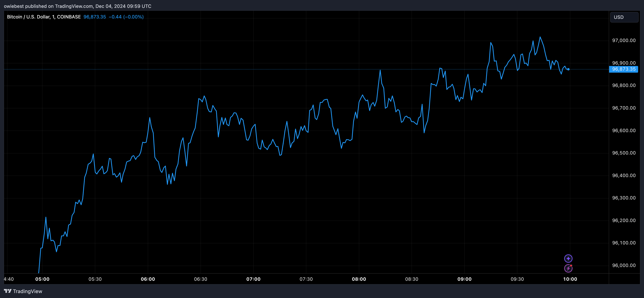
Task: Click the COINBASE exchange label
Action: [x=69, y=17]
